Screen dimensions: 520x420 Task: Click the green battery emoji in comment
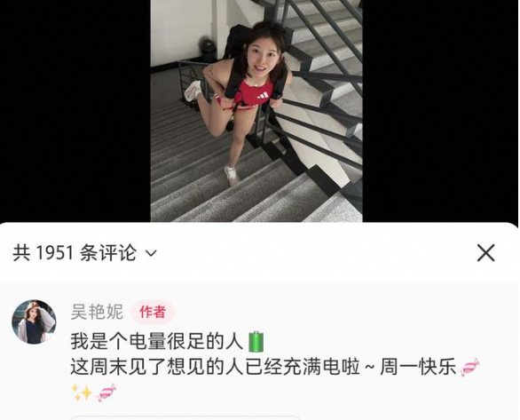pos(256,342)
